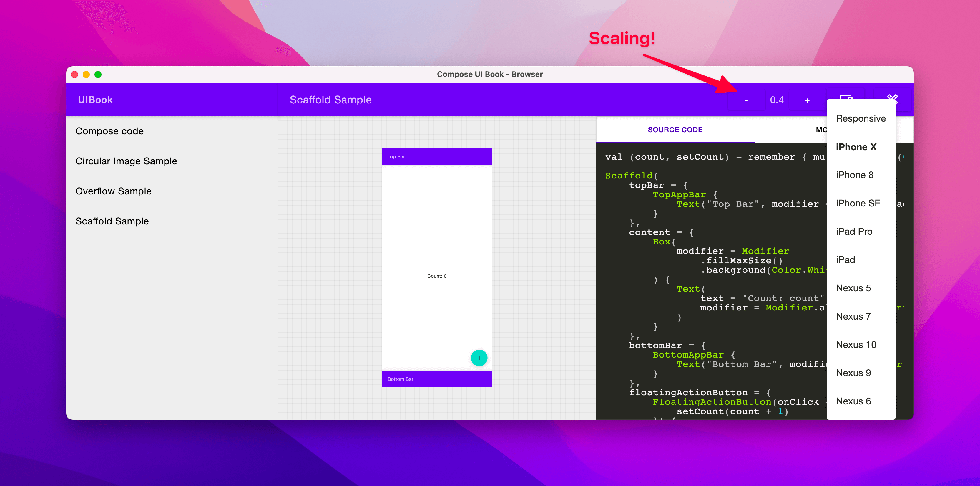Image resolution: width=980 pixels, height=486 pixels.
Task: Minimize the window with the yellow button
Action: tap(86, 74)
